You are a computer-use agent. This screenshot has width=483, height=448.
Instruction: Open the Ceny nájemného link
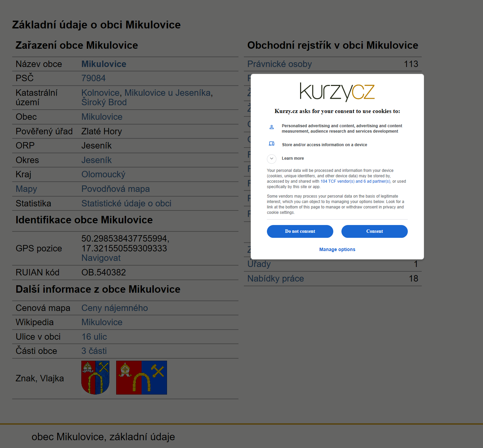(114, 308)
